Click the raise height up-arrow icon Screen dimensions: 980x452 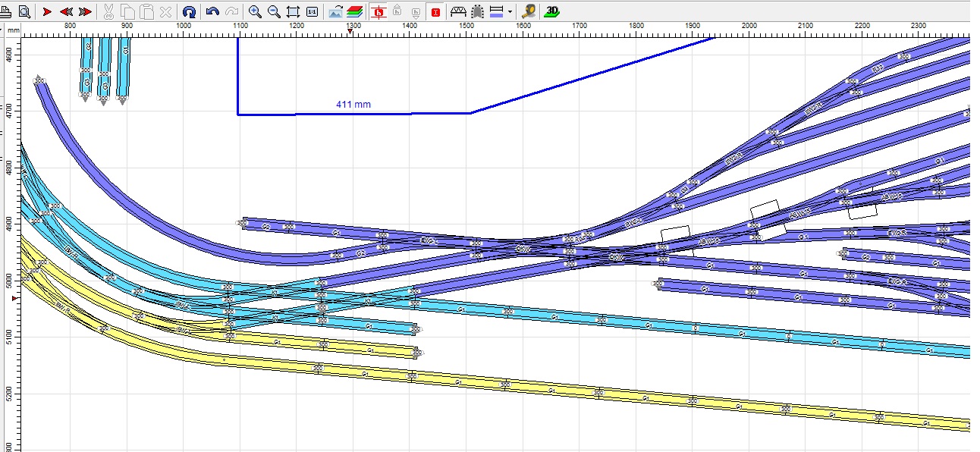click(x=397, y=11)
